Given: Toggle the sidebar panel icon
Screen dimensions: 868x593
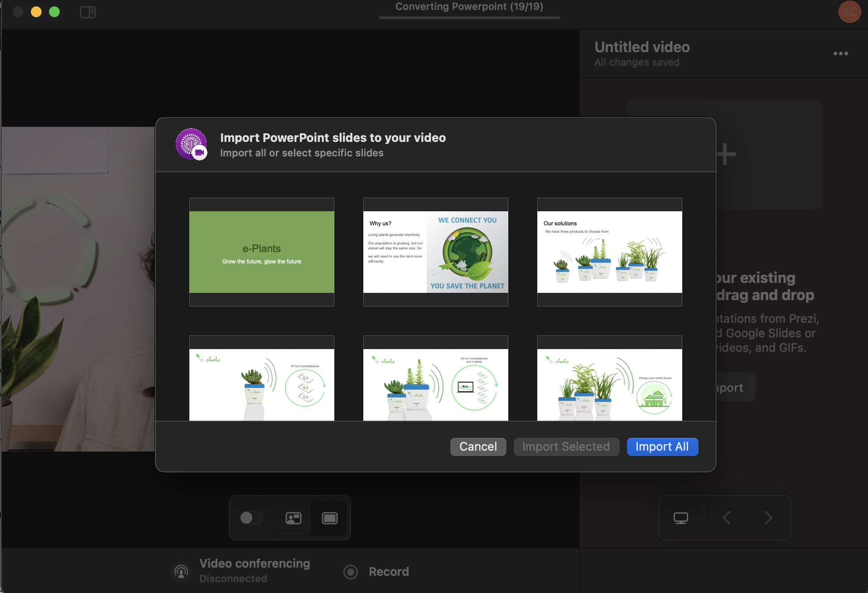Looking at the screenshot, I should pos(87,12).
